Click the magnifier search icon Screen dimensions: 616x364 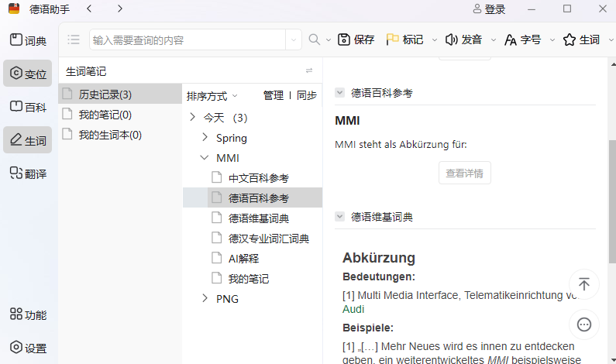315,39
